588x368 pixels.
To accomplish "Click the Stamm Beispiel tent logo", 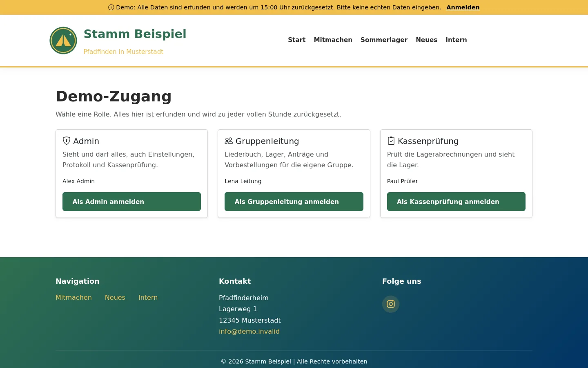I will pyautogui.click(x=63, y=40).
